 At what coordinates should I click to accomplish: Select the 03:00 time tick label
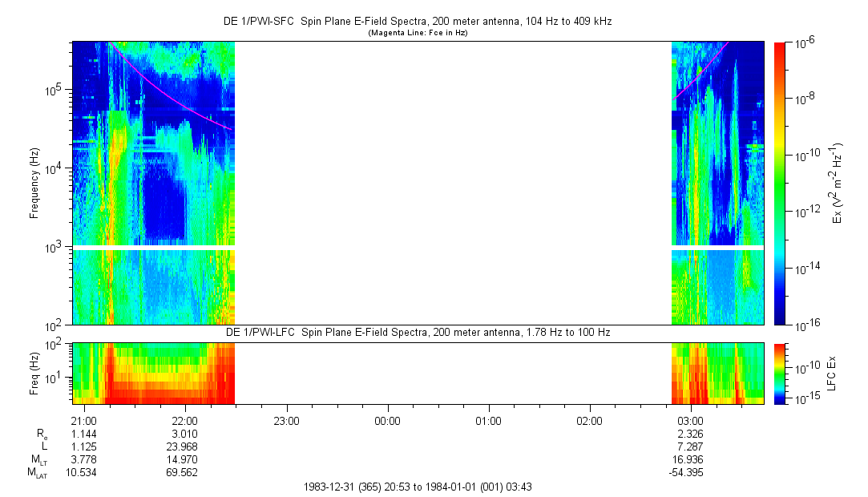[x=690, y=421]
